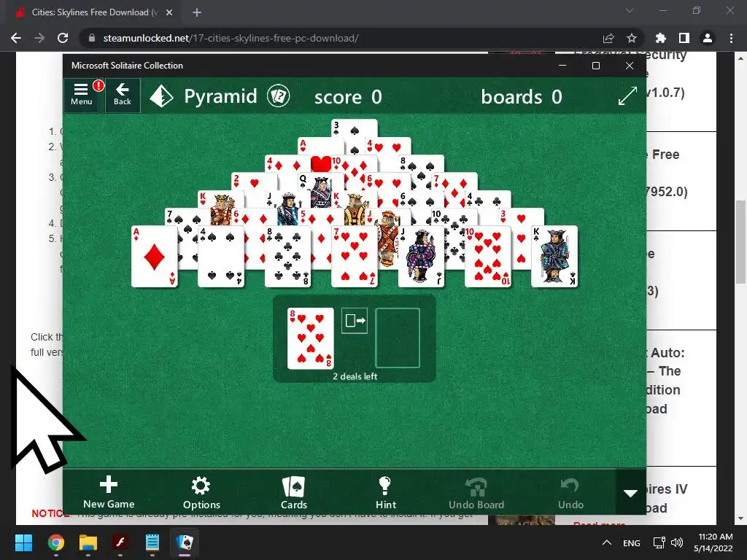
Task: Open network icon in system tray
Action: point(659,542)
